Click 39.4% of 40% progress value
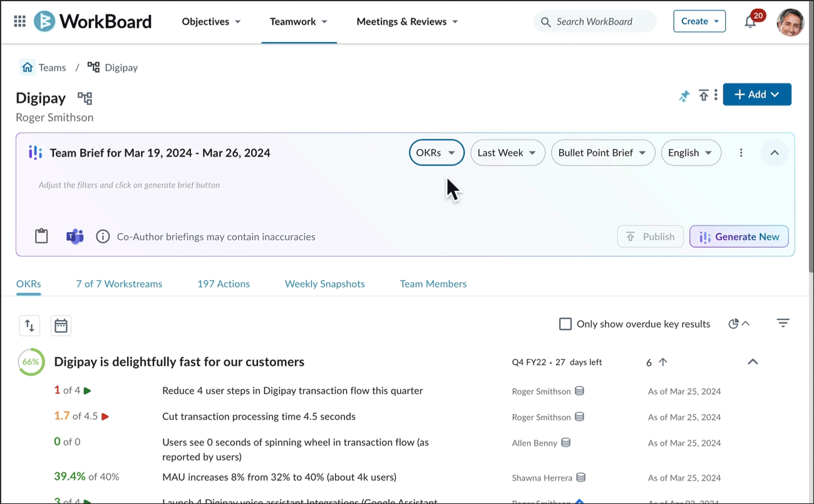Image resolution: width=814 pixels, height=504 pixels. click(x=86, y=476)
